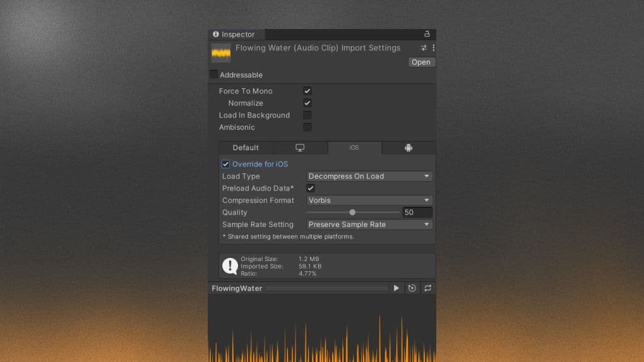Click the Compression Format label
This screenshot has height=362, width=644.
[x=258, y=201]
